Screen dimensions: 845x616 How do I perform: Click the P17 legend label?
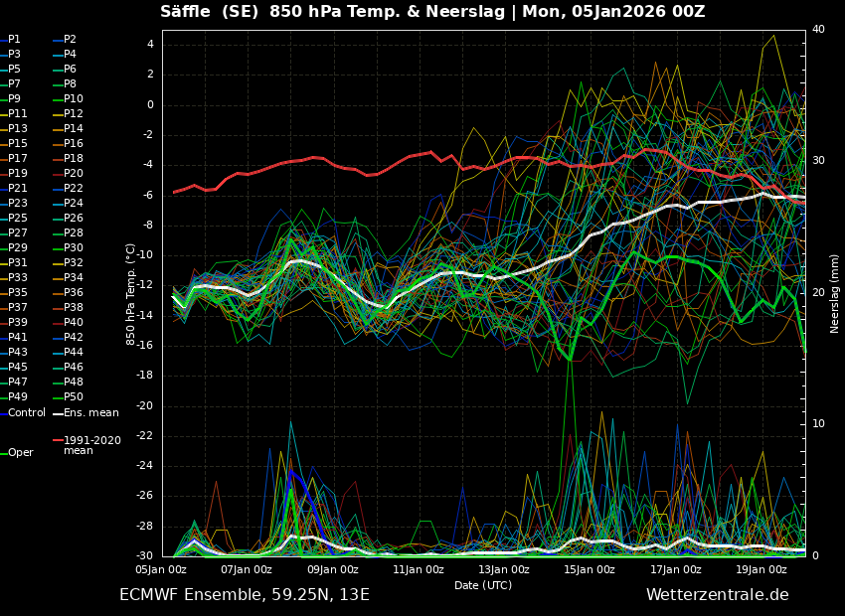pyautogui.click(x=17, y=158)
